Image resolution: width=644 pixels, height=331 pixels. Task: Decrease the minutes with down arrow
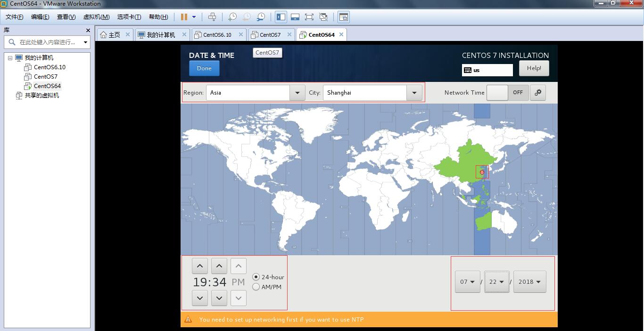coord(219,298)
